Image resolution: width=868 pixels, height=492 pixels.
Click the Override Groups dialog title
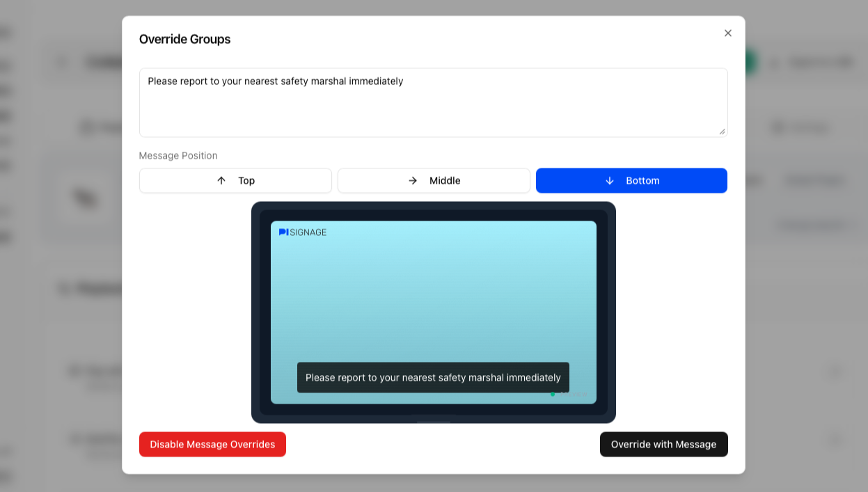pos(184,39)
